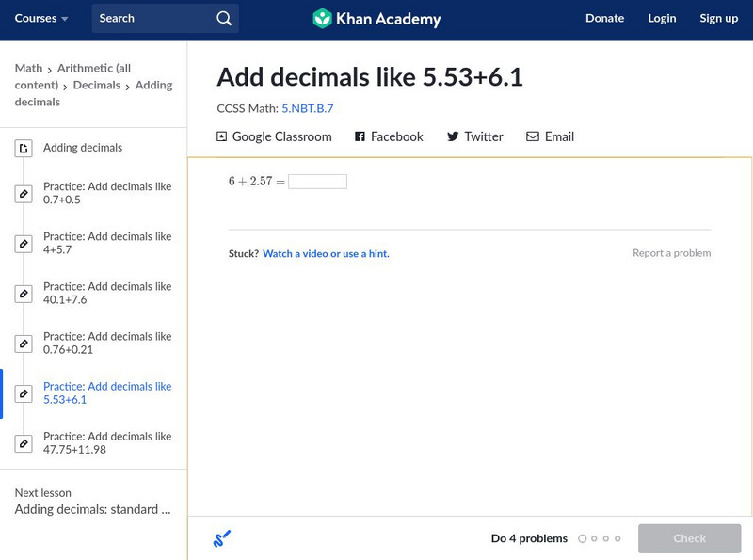Viewport: 753px width, 560px height.
Task: Share by Email envelope icon
Action: (533, 136)
